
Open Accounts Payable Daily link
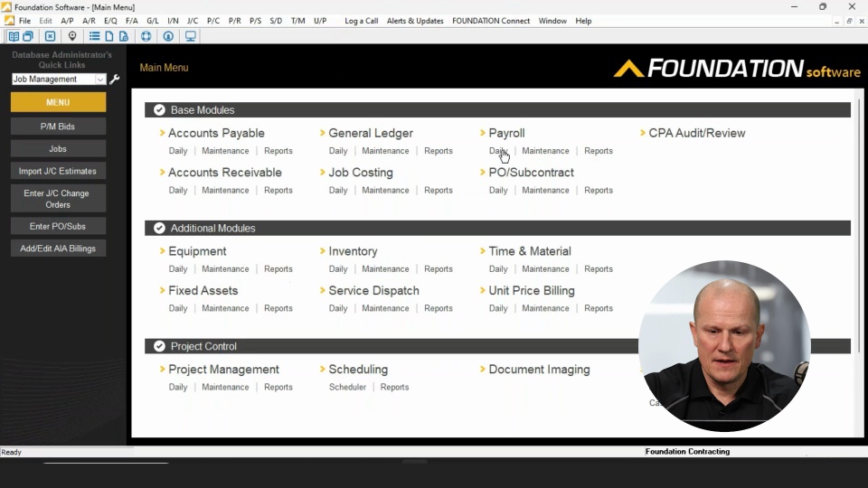[x=178, y=151]
